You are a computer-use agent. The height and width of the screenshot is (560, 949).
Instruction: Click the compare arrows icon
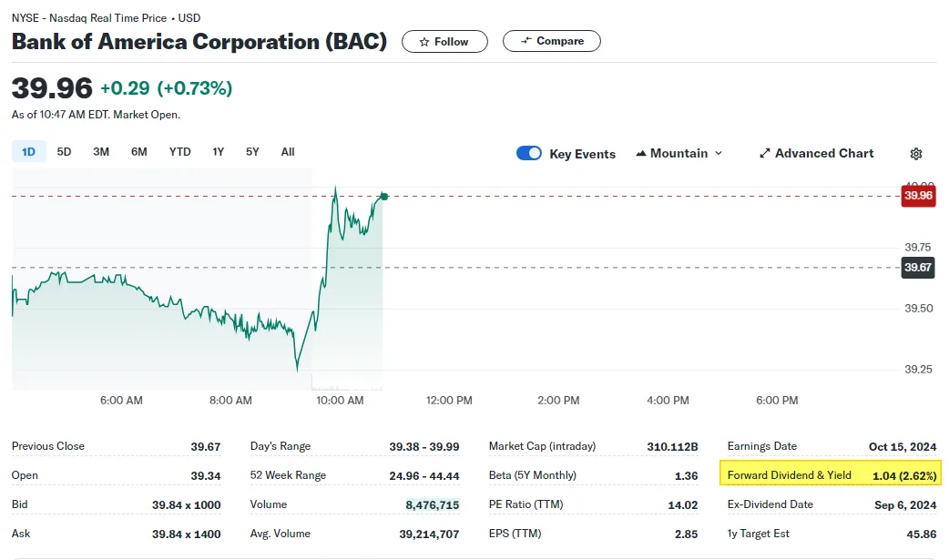(526, 41)
